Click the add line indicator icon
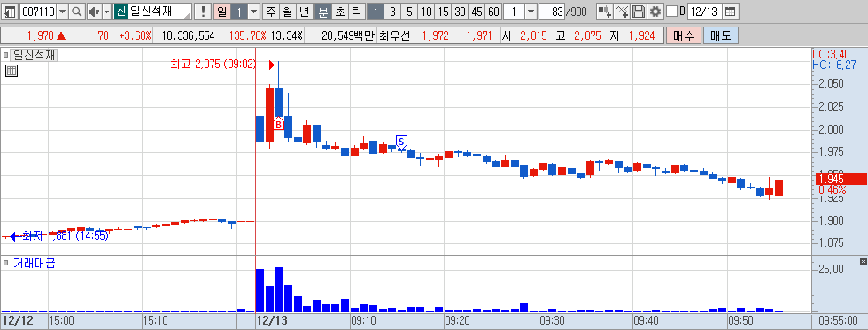The height and width of the screenshot is (330, 868). coord(622,11)
